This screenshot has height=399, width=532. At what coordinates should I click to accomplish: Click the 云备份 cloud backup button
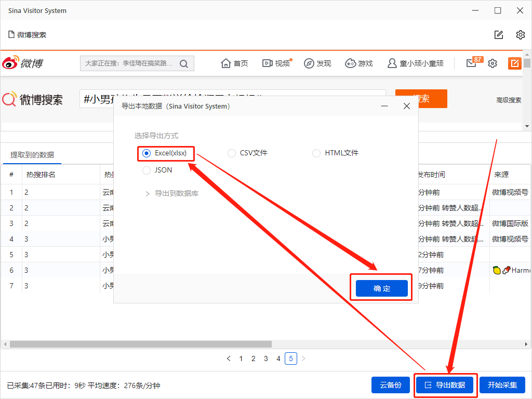pyautogui.click(x=391, y=385)
